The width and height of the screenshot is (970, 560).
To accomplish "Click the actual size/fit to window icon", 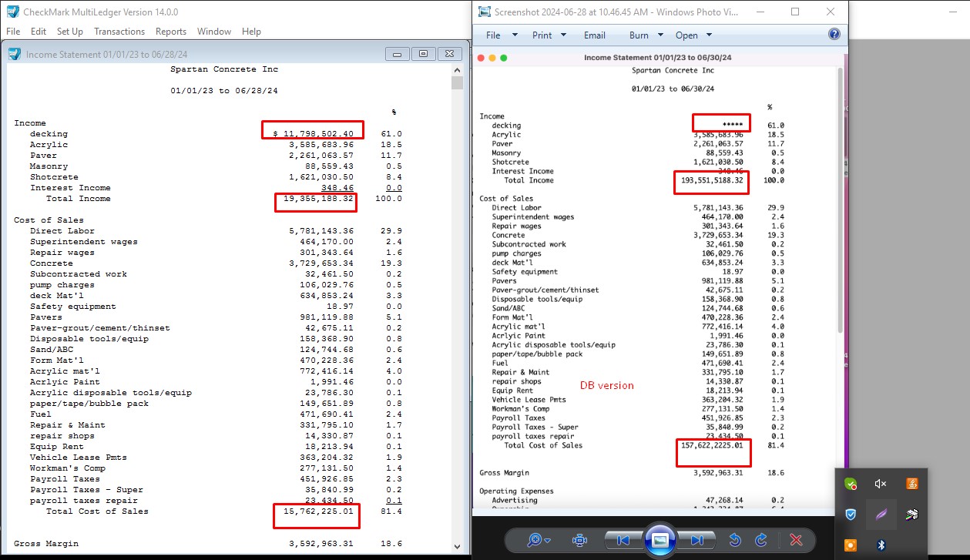I will click(x=580, y=540).
